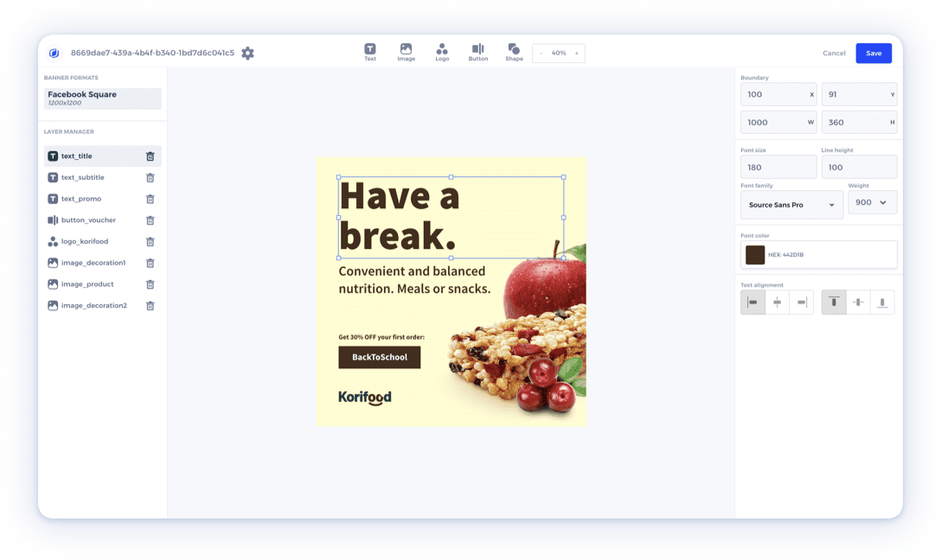Screen dimensions: 941x560
Task: Add a Button element from toolbar
Action: (477, 53)
